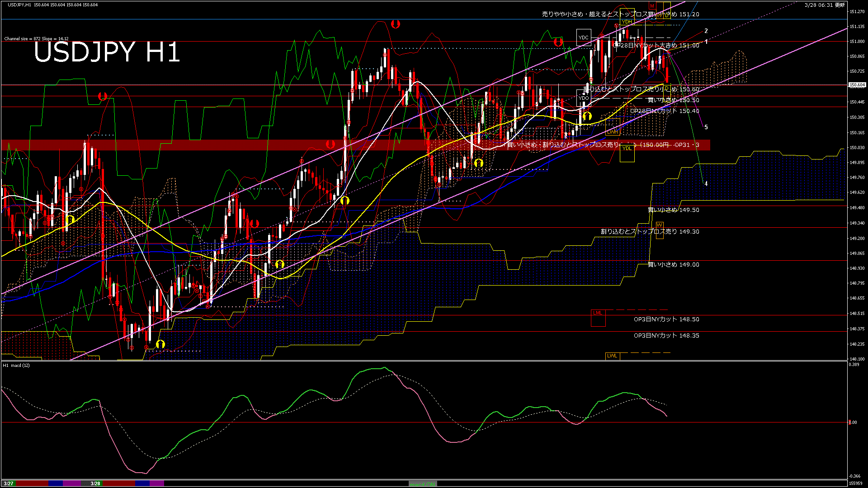
Task: Select the YDO yesterday-open label box
Action: [584, 98]
